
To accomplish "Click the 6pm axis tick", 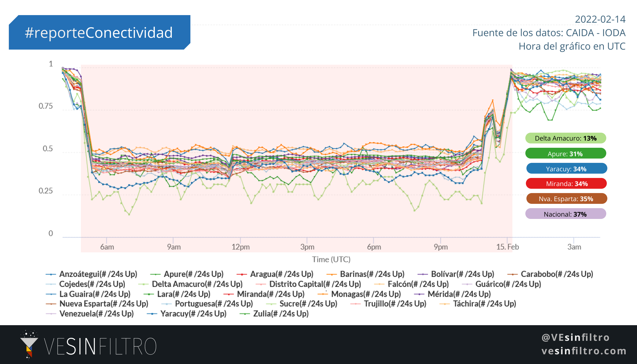I will (x=374, y=247).
